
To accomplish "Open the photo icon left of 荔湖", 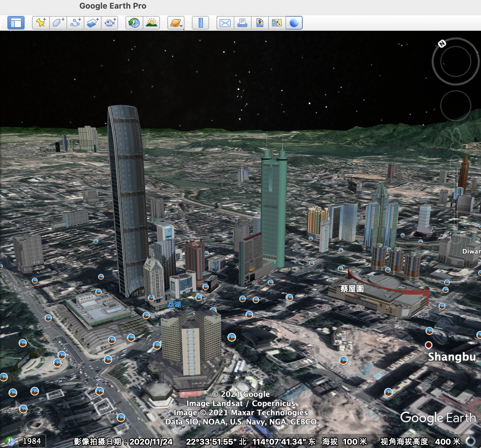I will [x=151, y=298].
